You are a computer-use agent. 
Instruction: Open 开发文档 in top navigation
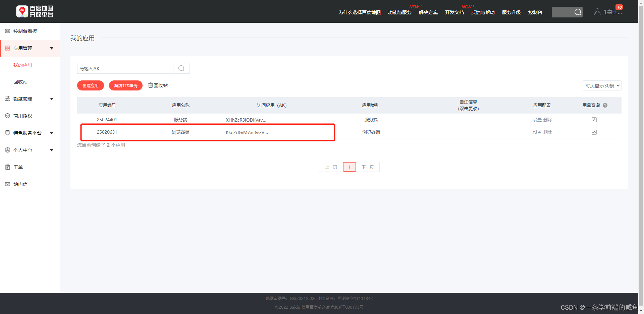coord(454,12)
